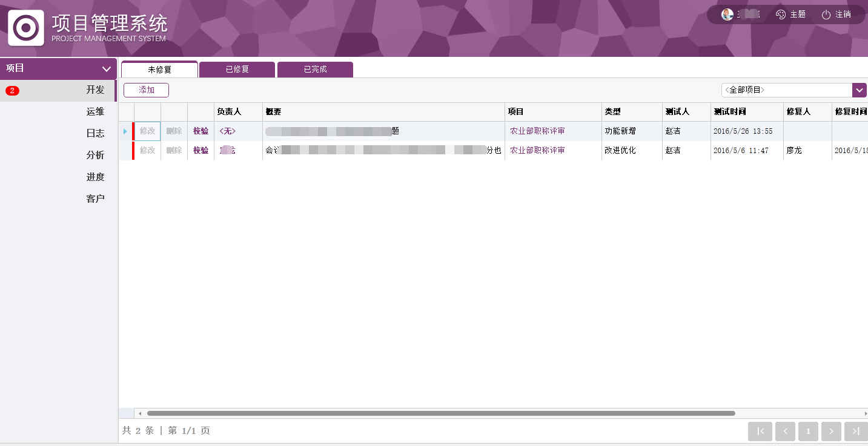Open the 全部项目 dropdown arrow
Viewport: 868px width, 446px height.
pyautogui.click(x=859, y=90)
